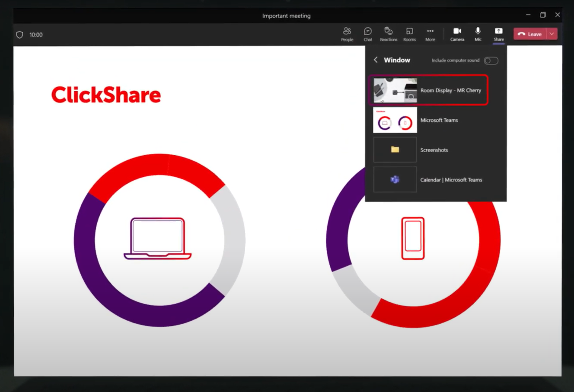574x392 pixels.
Task: Click the Microsoft Teams thumbnail with donut charts
Action: coord(395,120)
